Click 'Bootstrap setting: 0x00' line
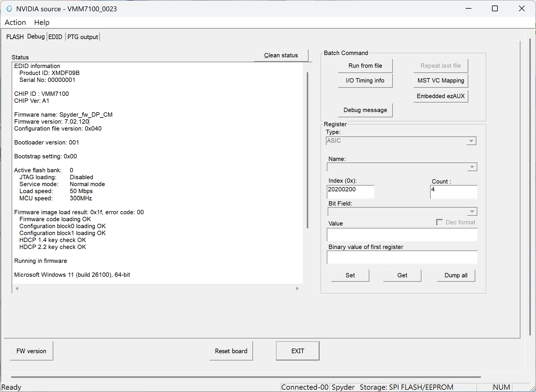The image size is (536, 392). pos(45,156)
